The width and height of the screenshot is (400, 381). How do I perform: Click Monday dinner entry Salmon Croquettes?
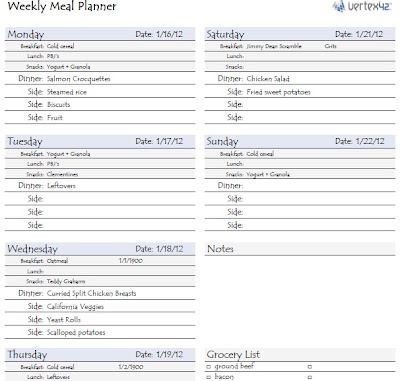click(x=79, y=79)
